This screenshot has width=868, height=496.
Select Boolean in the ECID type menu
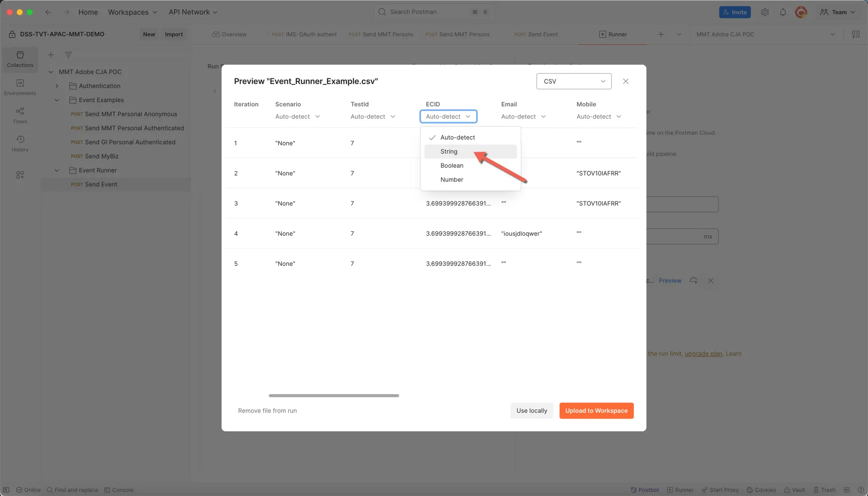pos(470,165)
